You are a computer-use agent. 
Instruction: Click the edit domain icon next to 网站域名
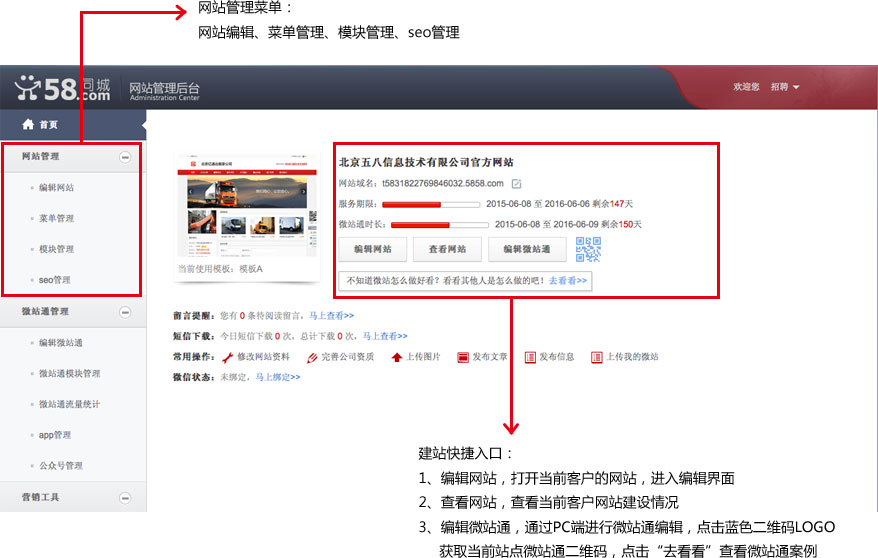click(516, 184)
